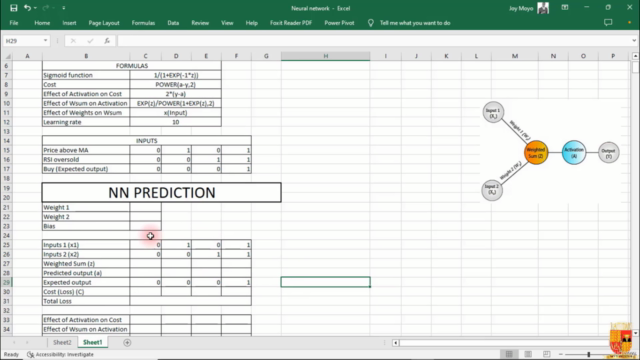
Task: Click the NN PREDICTION title cell
Action: click(162, 193)
